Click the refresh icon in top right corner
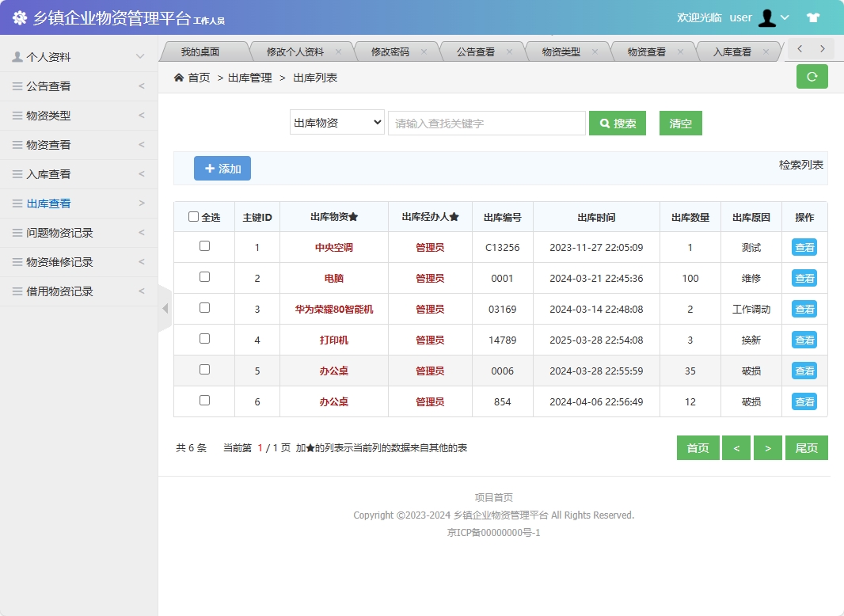The height and width of the screenshot is (616, 844). click(x=811, y=76)
